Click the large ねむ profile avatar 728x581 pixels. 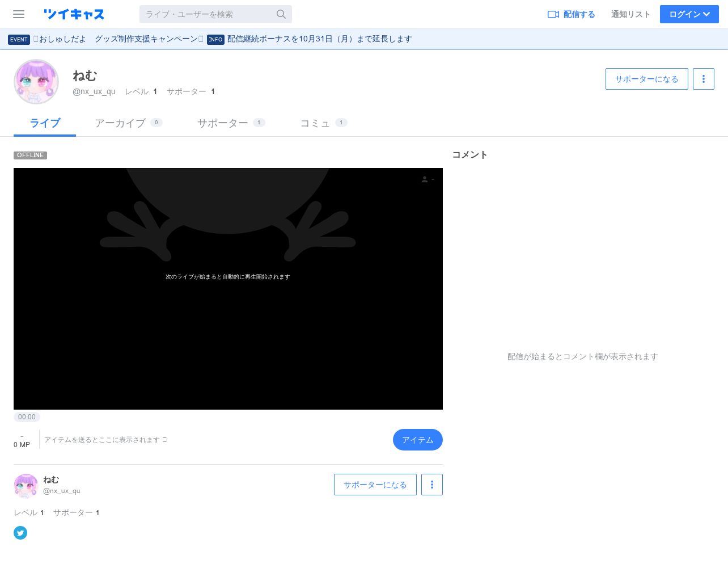pos(36,82)
